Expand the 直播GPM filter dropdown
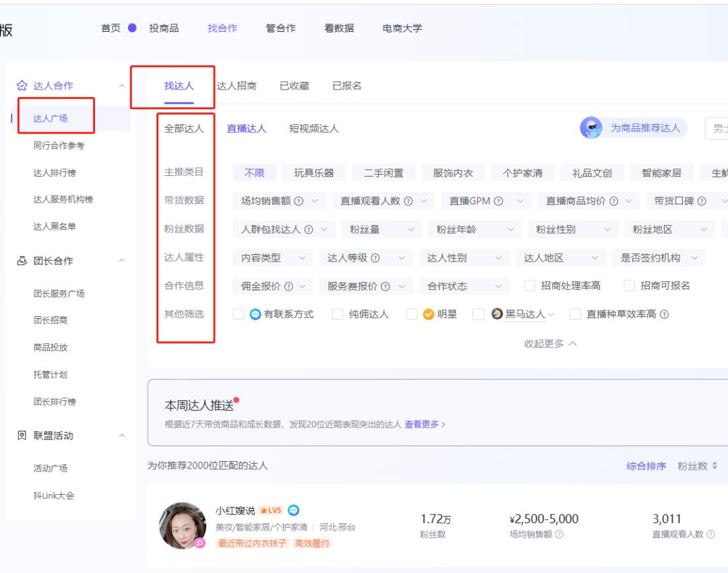728x573 pixels. click(486, 200)
